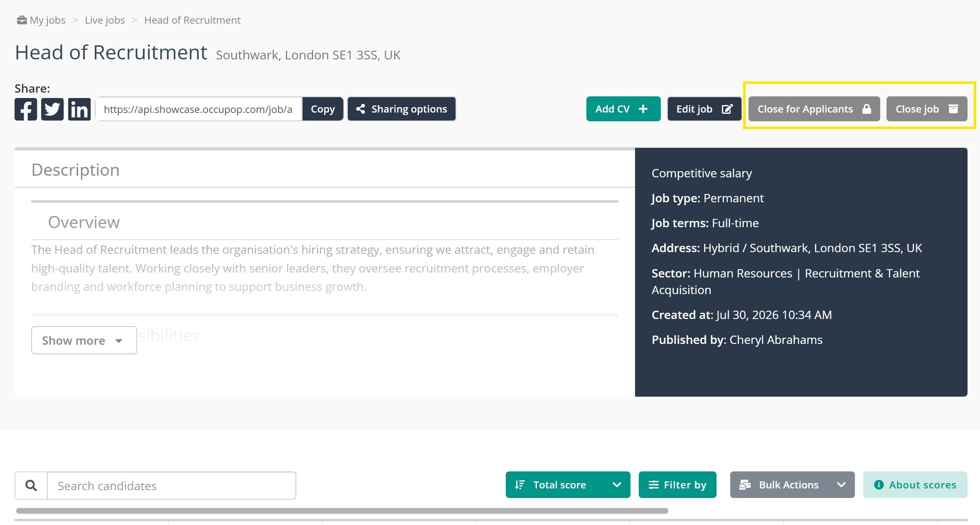Focus the Search candidates field
The image size is (980, 525).
[x=172, y=486]
